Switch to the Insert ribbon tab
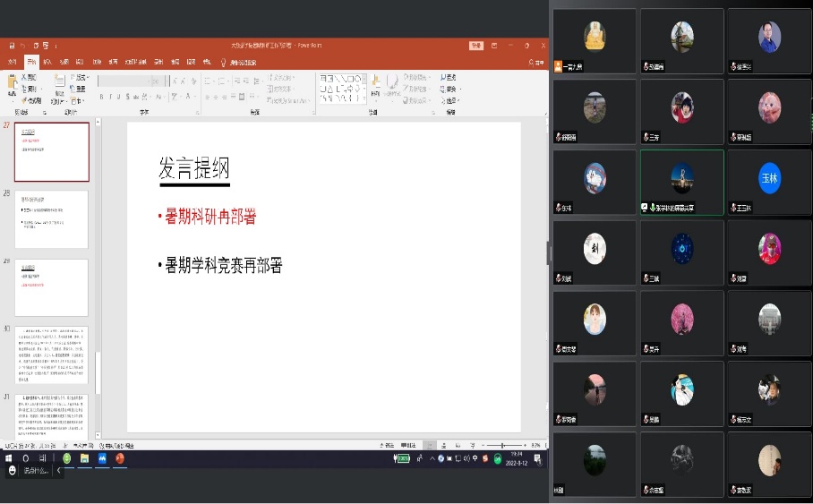Image resolution: width=813 pixels, height=504 pixels. coord(47,62)
